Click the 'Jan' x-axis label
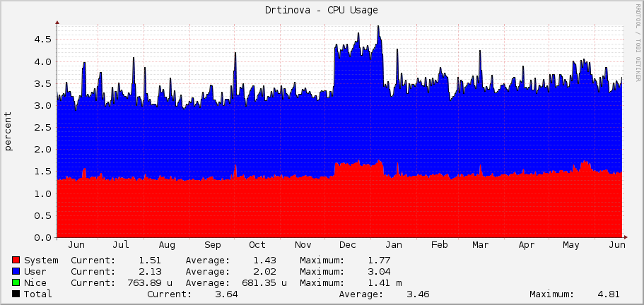Image resolution: width=644 pixels, height=305 pixels. (x=394, y=245)
